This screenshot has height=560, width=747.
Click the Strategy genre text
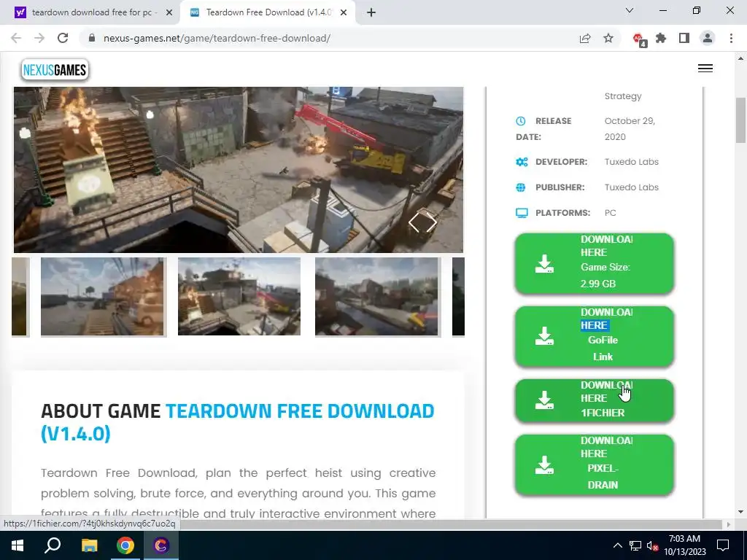(x=623, y=96)
